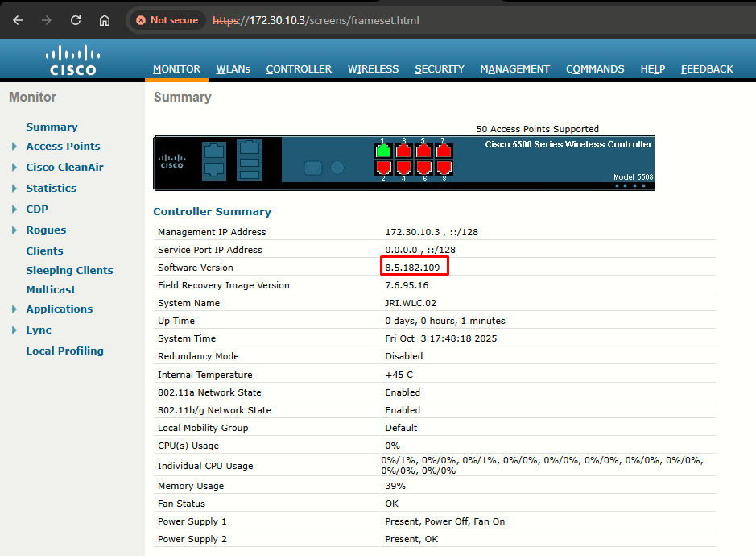
Task: Click the Management IP Address value
Action: [432, 232]
